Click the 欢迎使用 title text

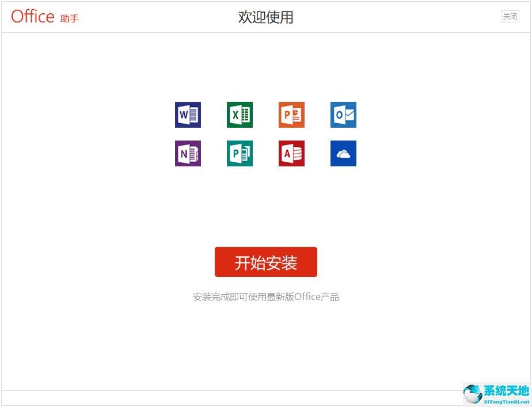point(265,17)
